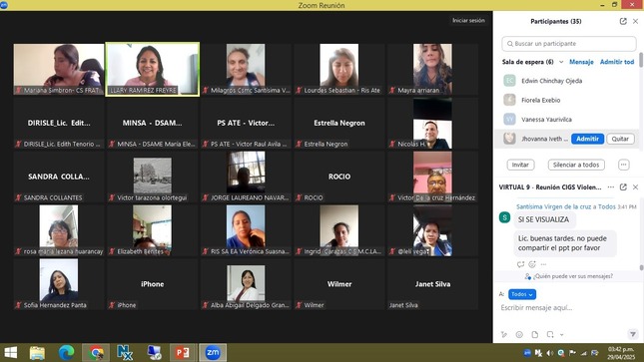Screen dimensions: 644x362
Task: Open PowerPoint from the taskbar
Action: (x=183, y=353)
